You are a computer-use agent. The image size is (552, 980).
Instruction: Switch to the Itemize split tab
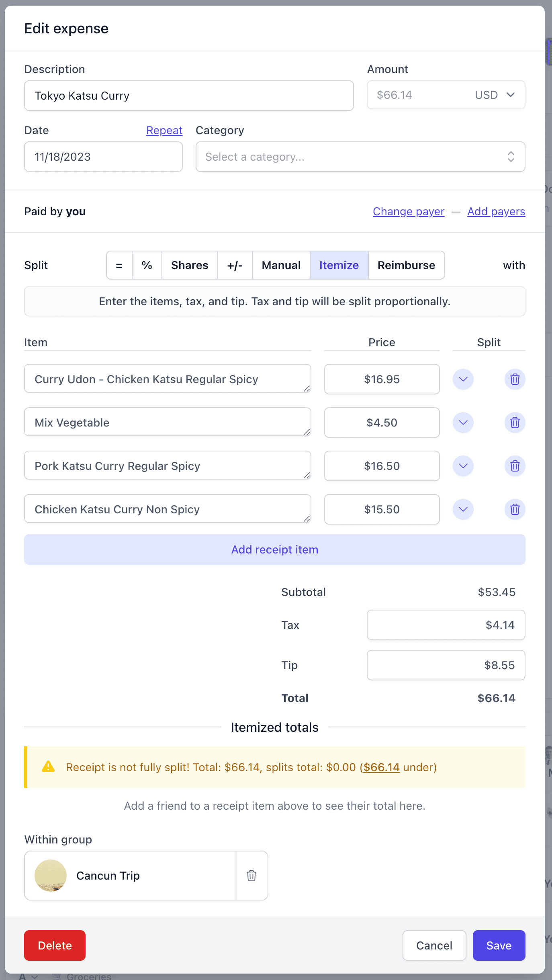[339, 265]
